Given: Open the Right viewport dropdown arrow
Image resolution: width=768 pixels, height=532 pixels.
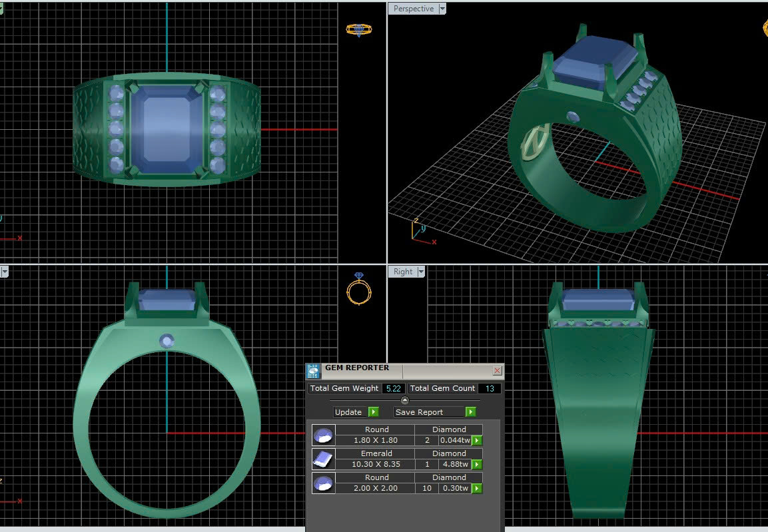Looking at the screenshot, I should click(x=421, y=272).
